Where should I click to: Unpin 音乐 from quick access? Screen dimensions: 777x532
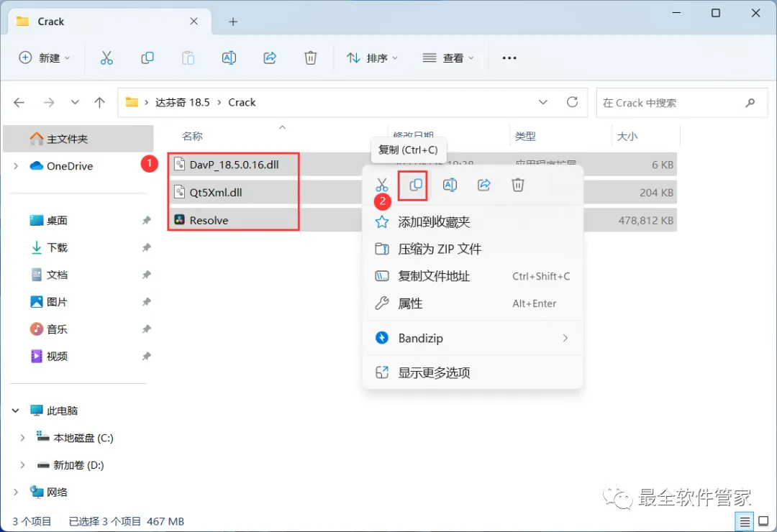pos(146,329)
